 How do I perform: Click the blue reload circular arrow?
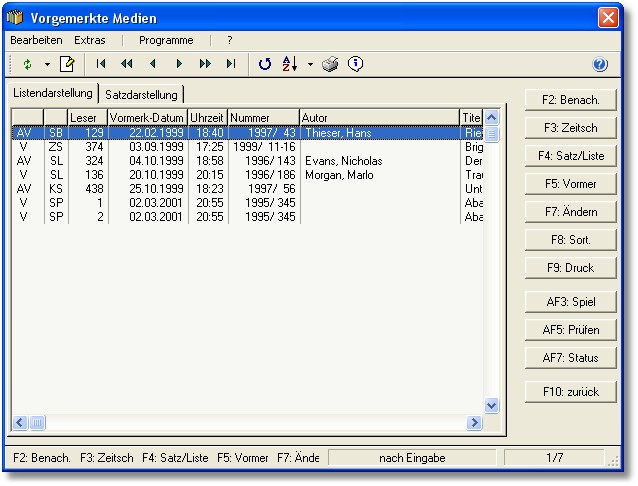(x=265, y=64)
